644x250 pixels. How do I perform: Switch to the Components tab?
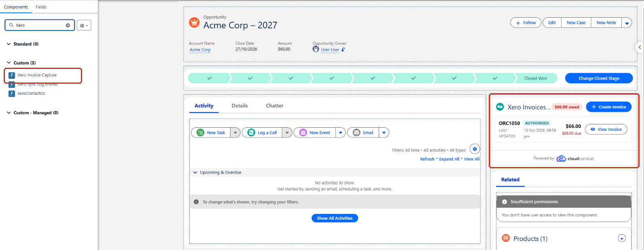coord(16,7)
